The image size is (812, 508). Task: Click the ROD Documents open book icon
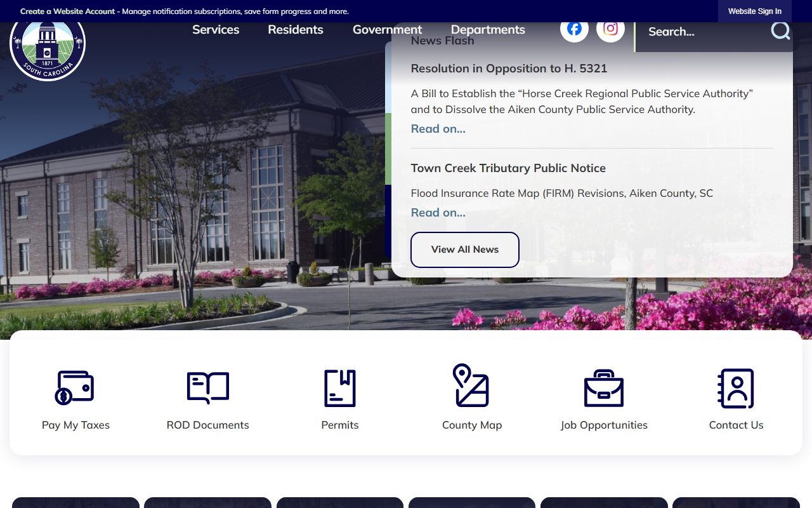[x=208, y=388]
